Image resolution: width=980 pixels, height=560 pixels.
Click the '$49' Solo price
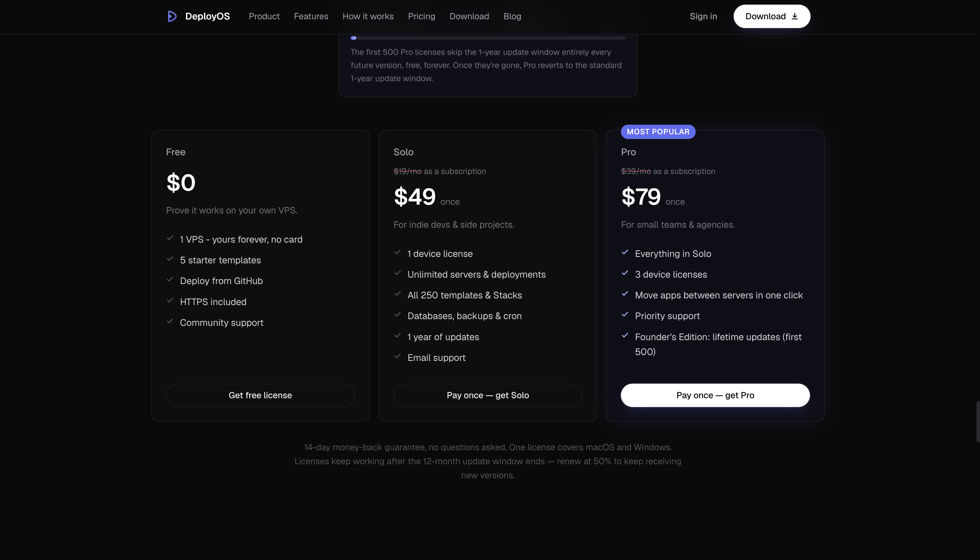415,196
